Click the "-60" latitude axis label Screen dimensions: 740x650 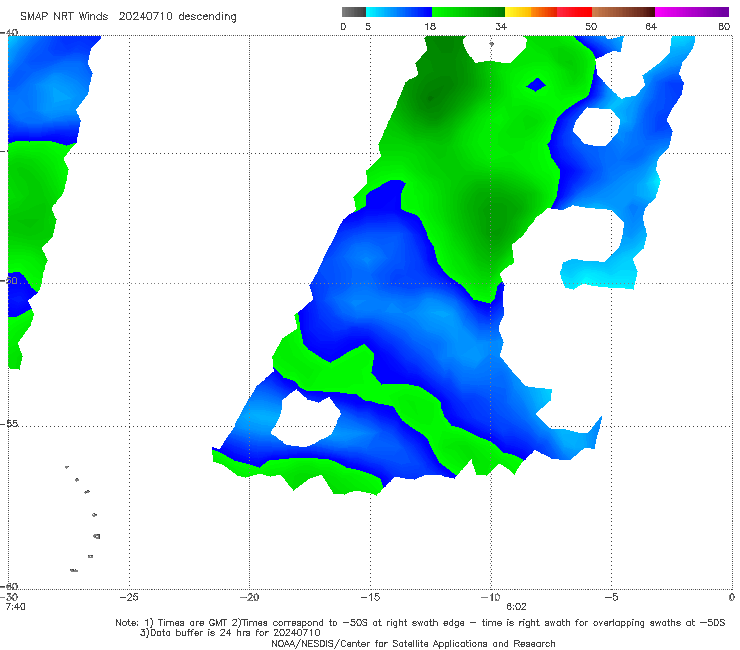click(9, 586)
